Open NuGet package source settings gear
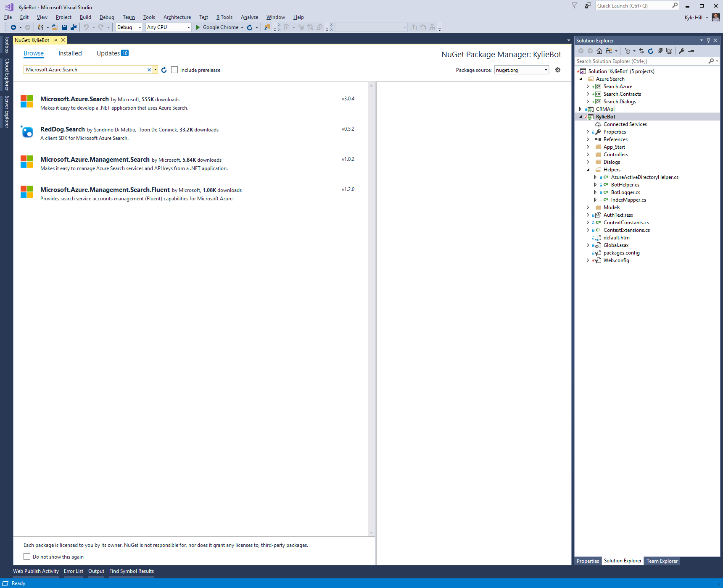 [558, 70]
